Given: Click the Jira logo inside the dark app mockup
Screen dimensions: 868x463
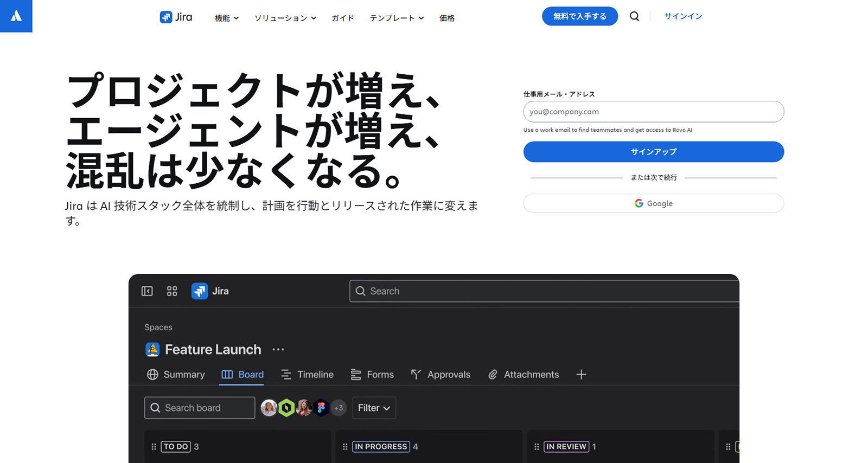Looking at the screenshot, I should 210,291.
